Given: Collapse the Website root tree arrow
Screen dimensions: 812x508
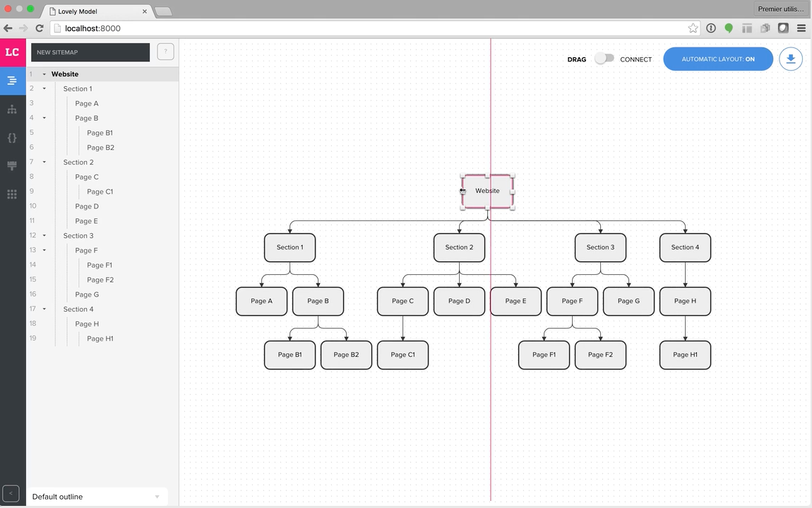Looking at the screenshot, I should tap(44, 74).
